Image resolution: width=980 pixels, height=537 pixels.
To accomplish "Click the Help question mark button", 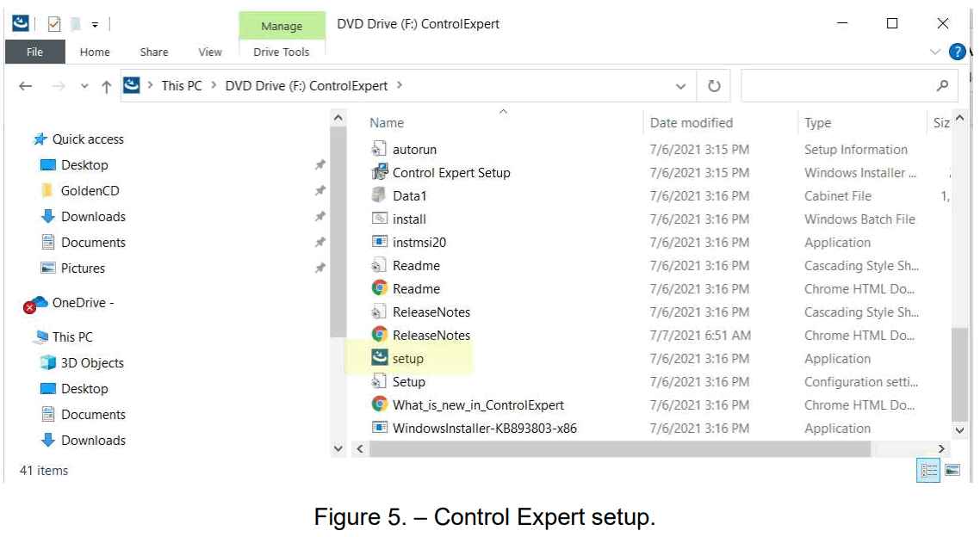I will click(958, 52).
